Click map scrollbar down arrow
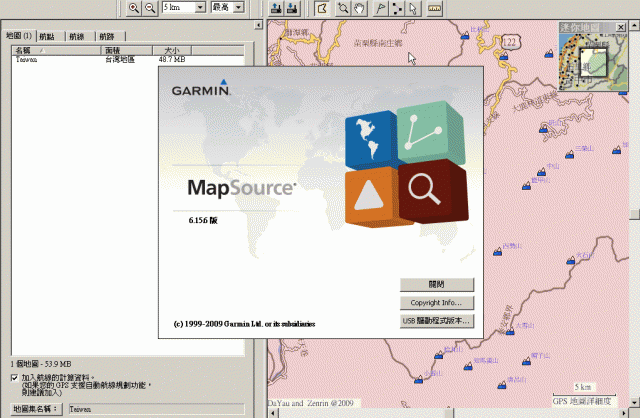Viewport: 640px width, 418px height. (x=634, y=402)
